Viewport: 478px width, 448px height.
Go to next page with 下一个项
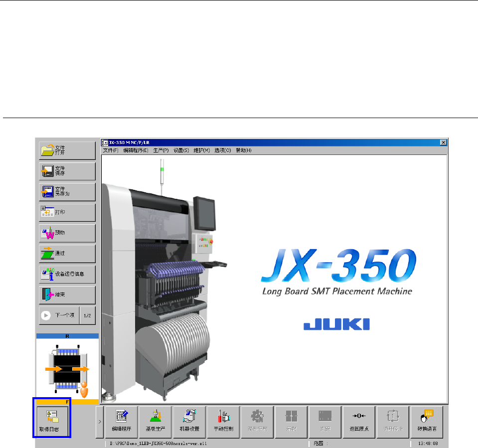pos(59,315)
